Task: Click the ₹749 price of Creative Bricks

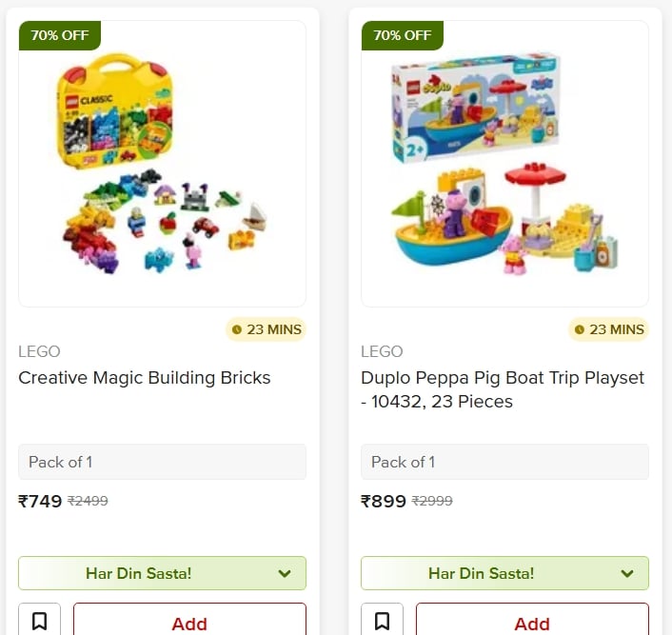Action: (40, 501)
